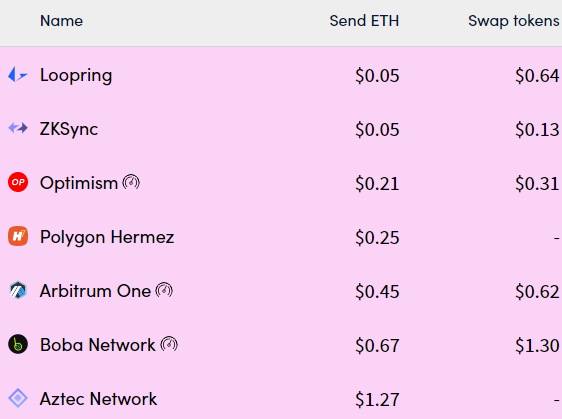
Task: Open the Polygon Hermez name link
Action: click(x=107, y=237)
